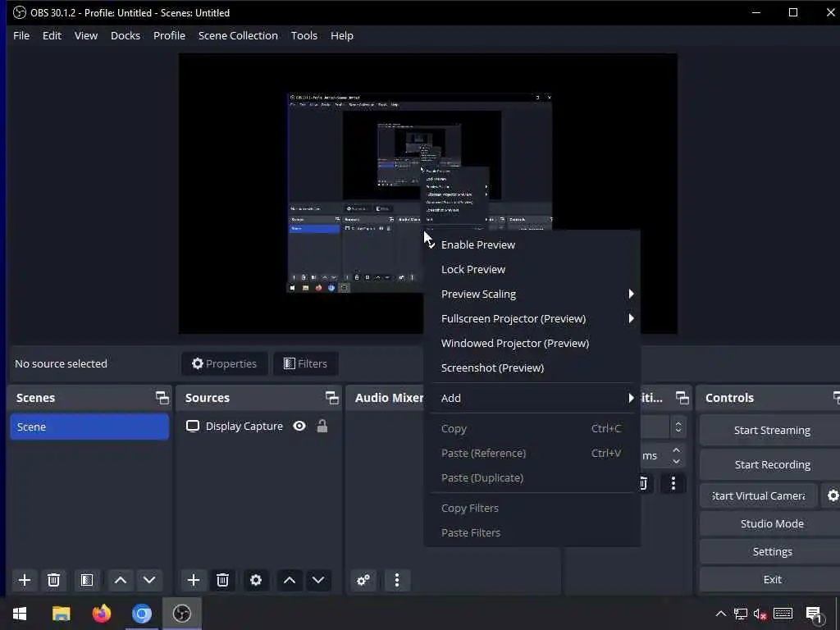
Task: Open the notification center icon
Action: point(815,614)
